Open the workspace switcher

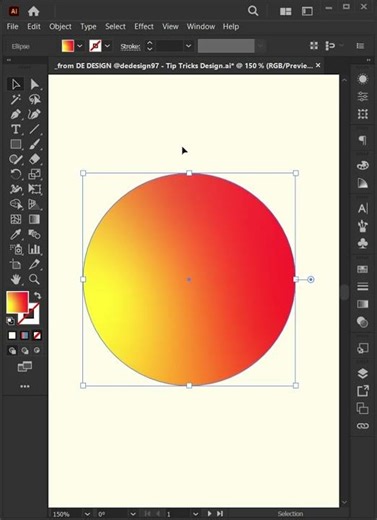(x=307, y=12)
